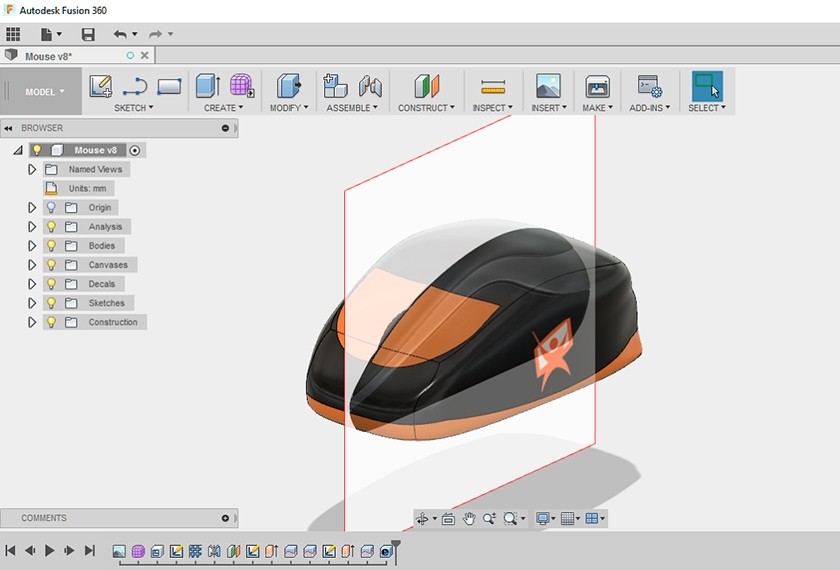The image size is (840, 570).
Task: Click the Save icon
Action: pos(88,34)
